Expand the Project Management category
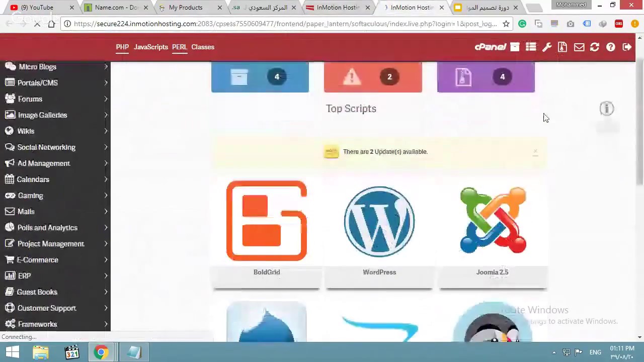Image resolution: width=644 pixels, height=362 pixels. pyautogui.click(x=55, y=244)
